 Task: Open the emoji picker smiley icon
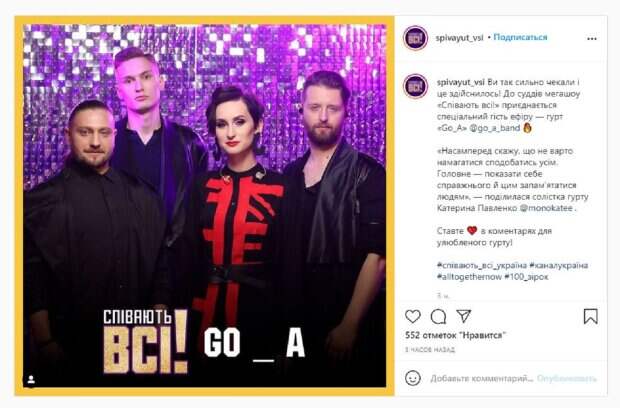click(413, 378)
